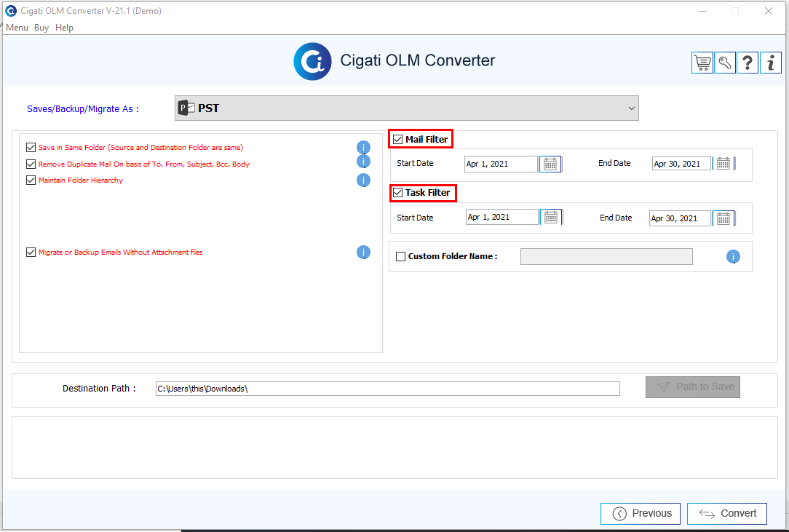Click the app icon in title bar
Image resolution: width=789 pixels, height=532 pixels.
pyautogui.click(x=11, y=11)
